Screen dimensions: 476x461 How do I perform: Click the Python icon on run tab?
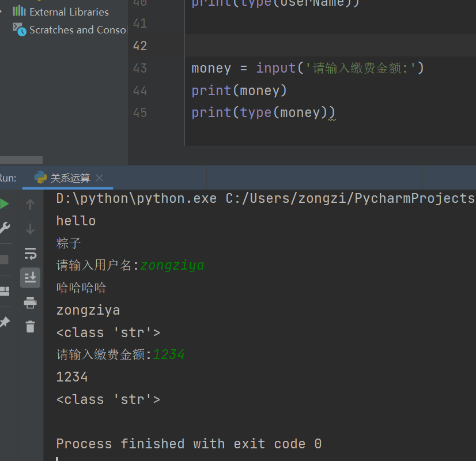(x=40, y=177)
